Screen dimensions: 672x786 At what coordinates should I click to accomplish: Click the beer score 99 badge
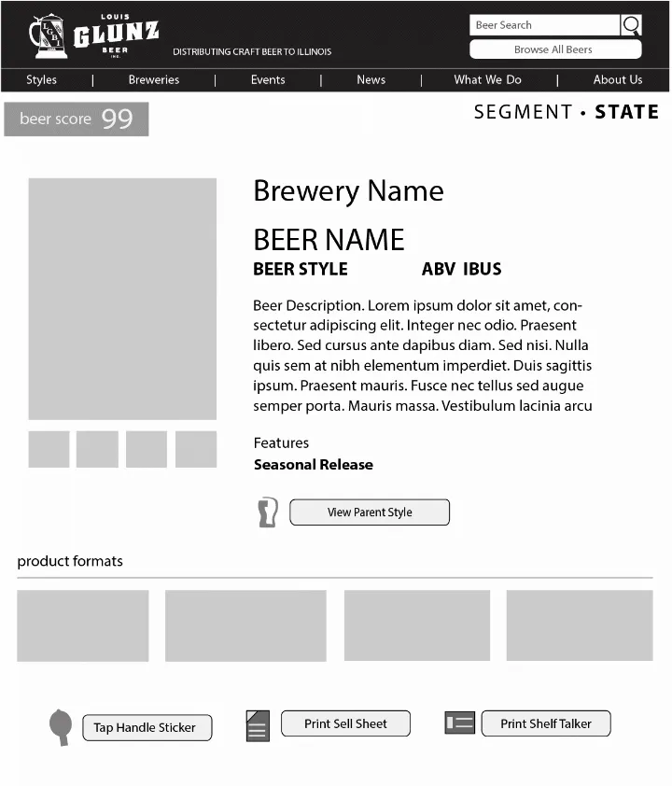[76, 119]
